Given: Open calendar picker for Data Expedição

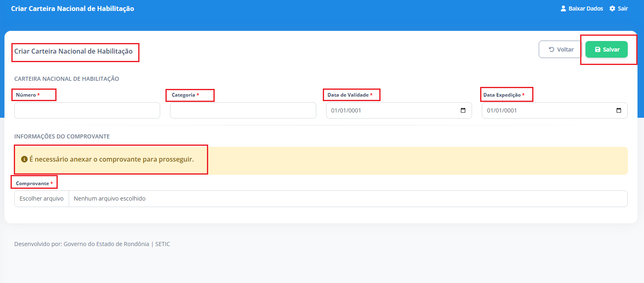Looking at the screenshot, I should click(619, 110).
